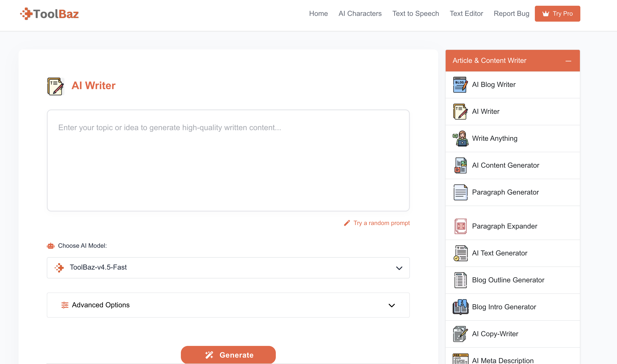This screenshot has height=364, width=617.
Task: Click the ToolBaz logo
Action: 49,14
